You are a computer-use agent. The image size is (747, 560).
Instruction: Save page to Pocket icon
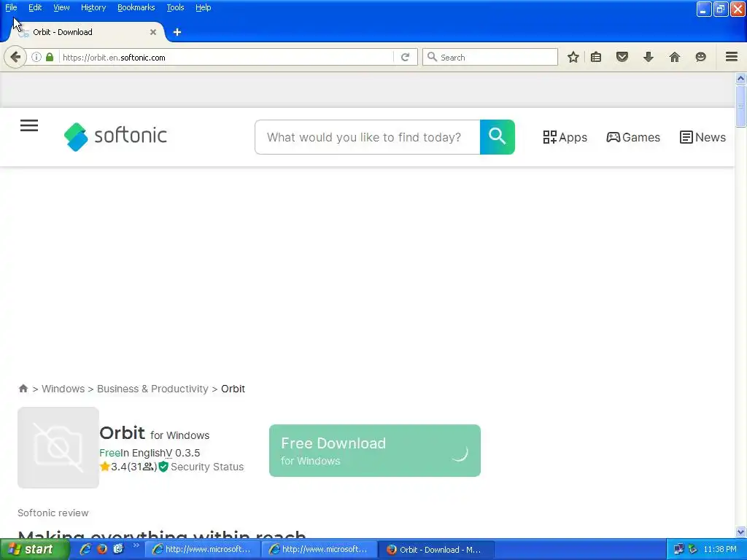(622, 57)
